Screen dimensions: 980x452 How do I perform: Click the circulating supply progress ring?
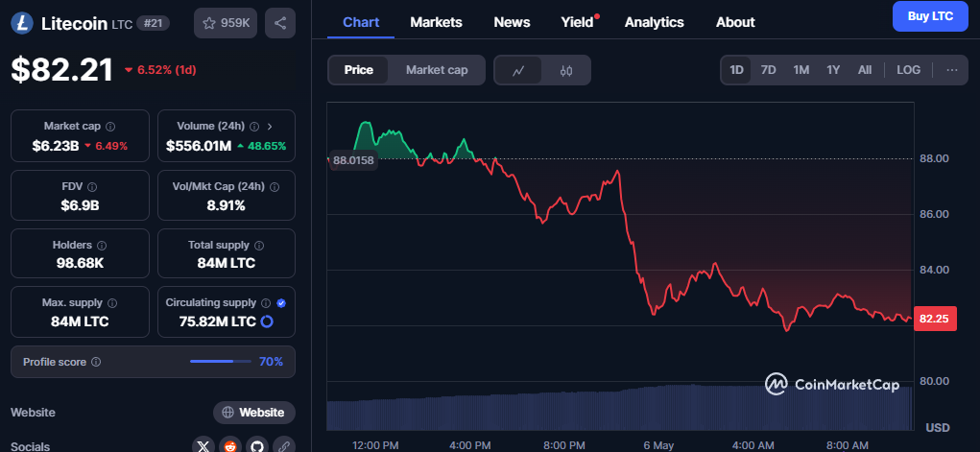point(266,321)
